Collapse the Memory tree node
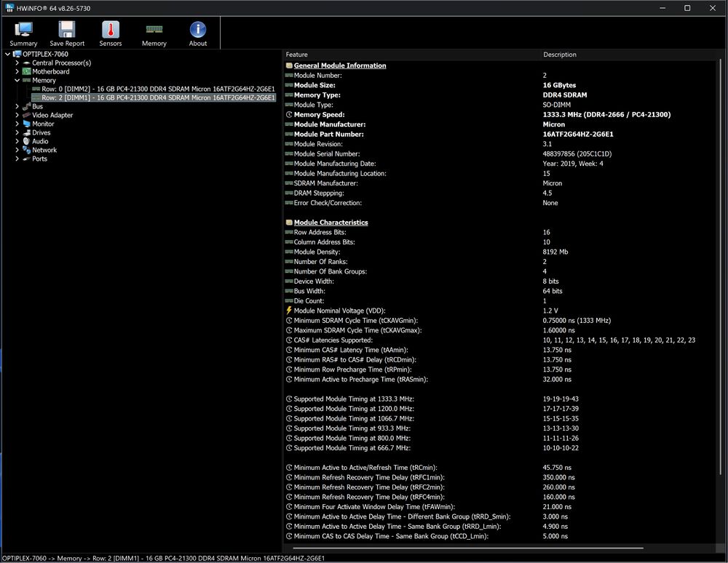Screen dimensions: 728x563 (x=17, y=80)
